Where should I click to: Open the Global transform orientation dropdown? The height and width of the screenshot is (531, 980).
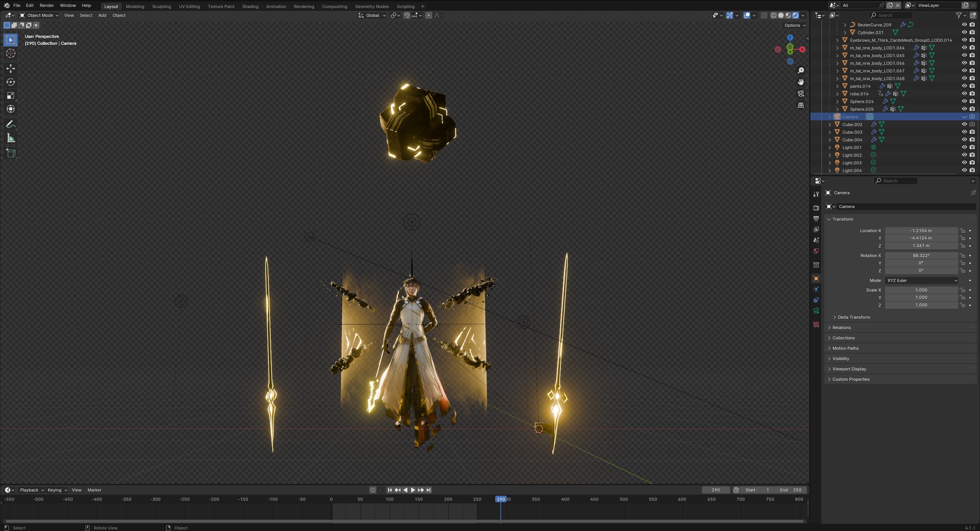(x=372, y=15)
